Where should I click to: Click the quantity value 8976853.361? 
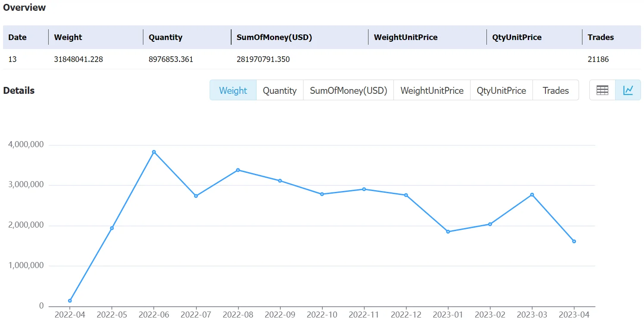click(171, 59)
